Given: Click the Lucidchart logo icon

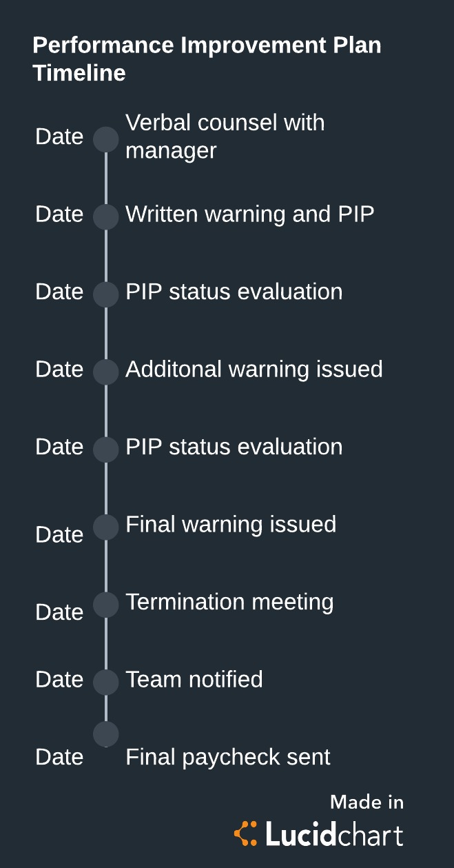Looking at the screenshot, I should [x=245, y=834].
